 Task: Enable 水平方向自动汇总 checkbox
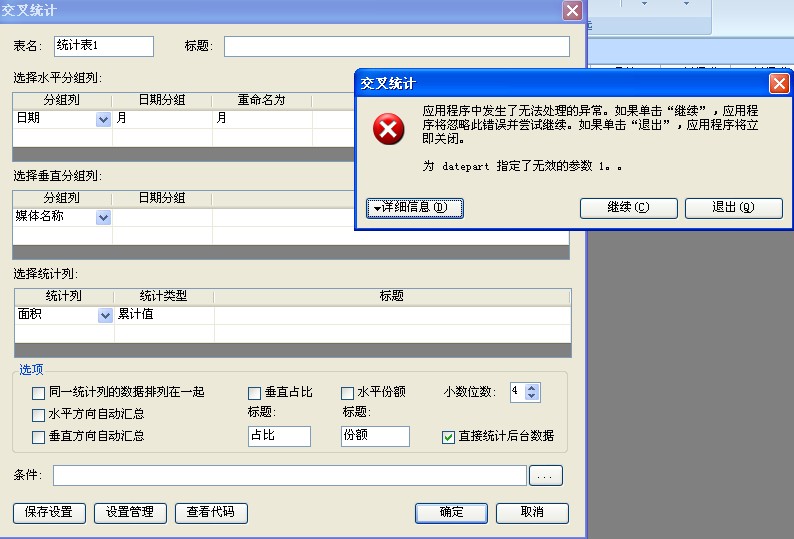[x=38, y=415]
